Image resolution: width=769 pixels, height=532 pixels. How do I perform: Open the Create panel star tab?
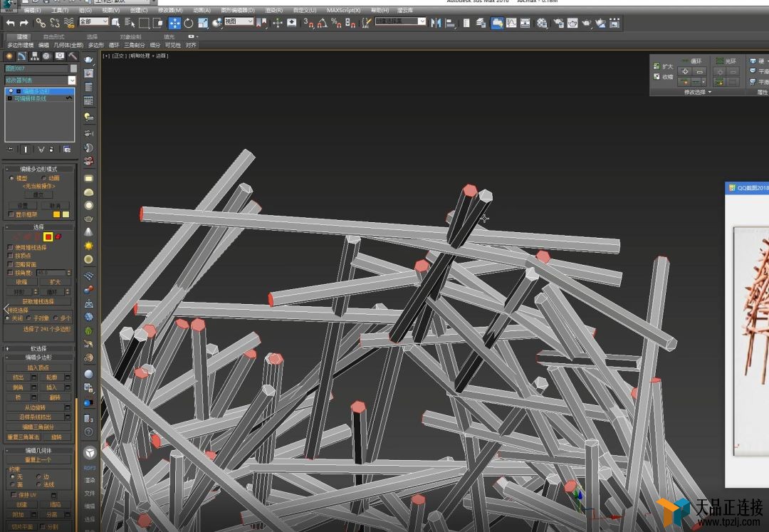coord(9,56)
